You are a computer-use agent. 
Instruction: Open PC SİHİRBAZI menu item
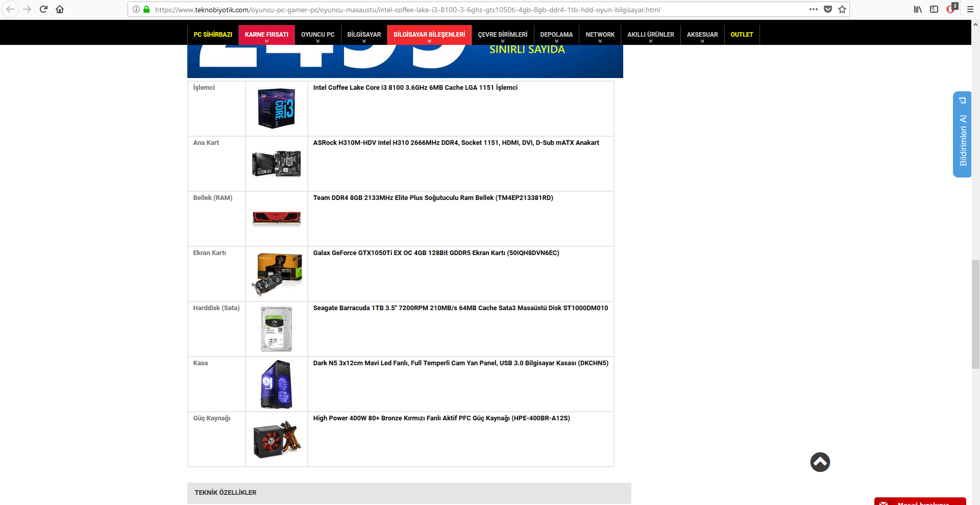point(213,35)
